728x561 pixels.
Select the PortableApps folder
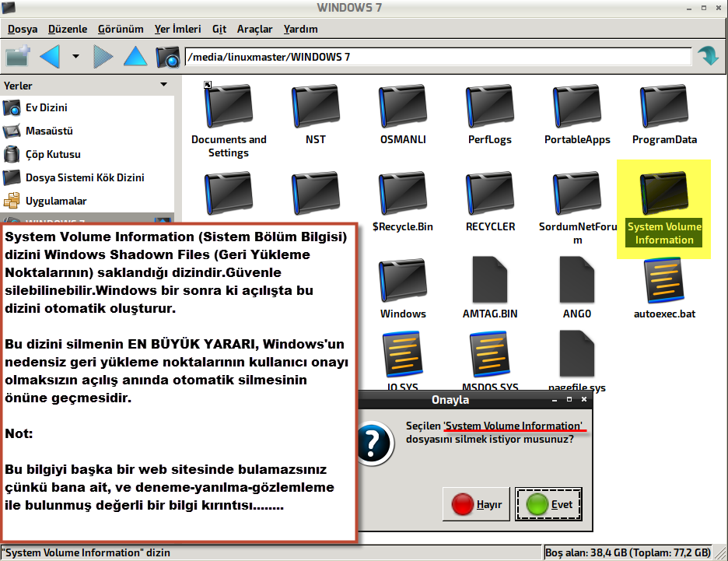(577, 114)
